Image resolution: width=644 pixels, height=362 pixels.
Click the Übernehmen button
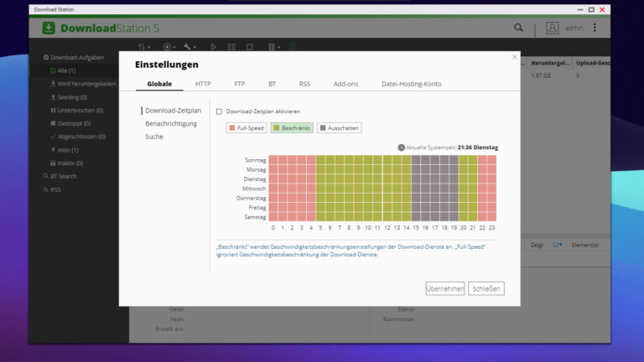pyautogui.click(x=445, y=288)
